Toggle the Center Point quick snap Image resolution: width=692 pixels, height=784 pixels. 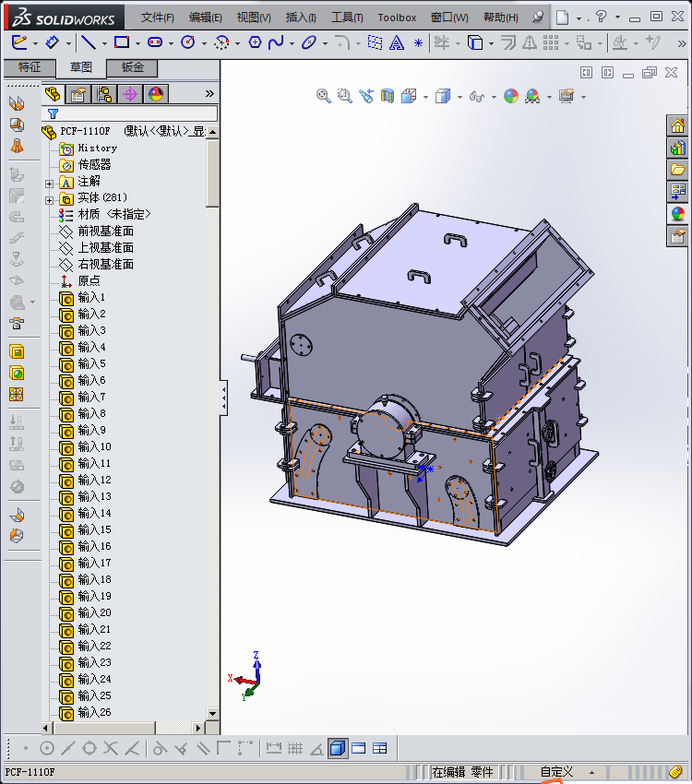46,749
